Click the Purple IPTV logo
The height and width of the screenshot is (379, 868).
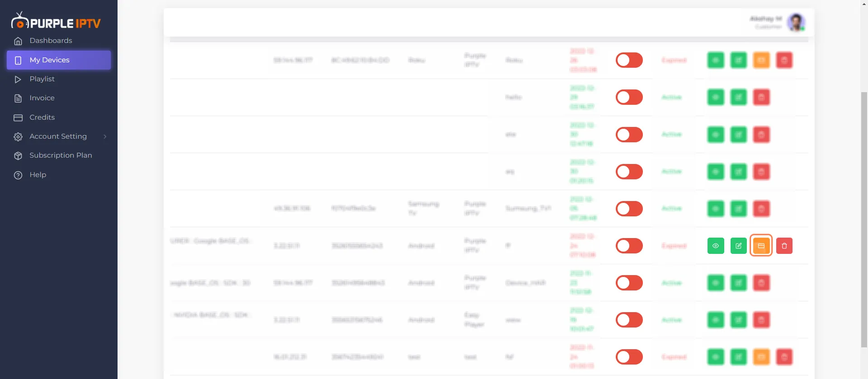click(x=56, y=21)
